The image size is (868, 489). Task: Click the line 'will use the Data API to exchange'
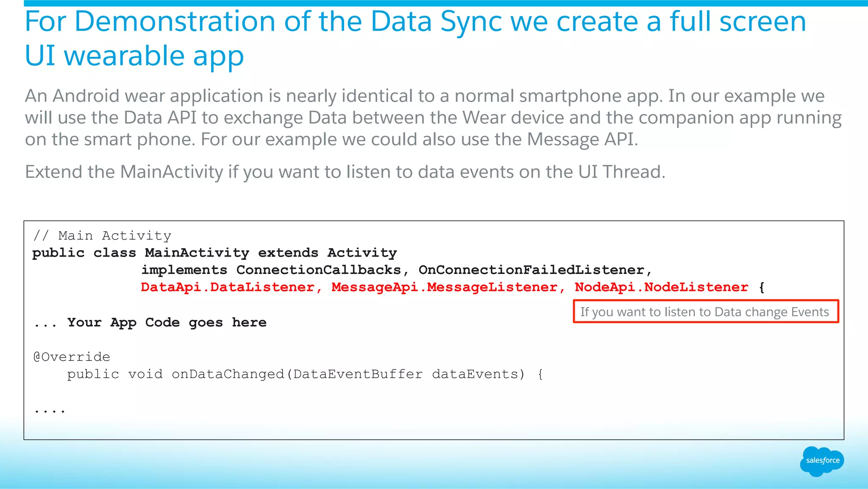pyautogui.click(x=433, y=118)
